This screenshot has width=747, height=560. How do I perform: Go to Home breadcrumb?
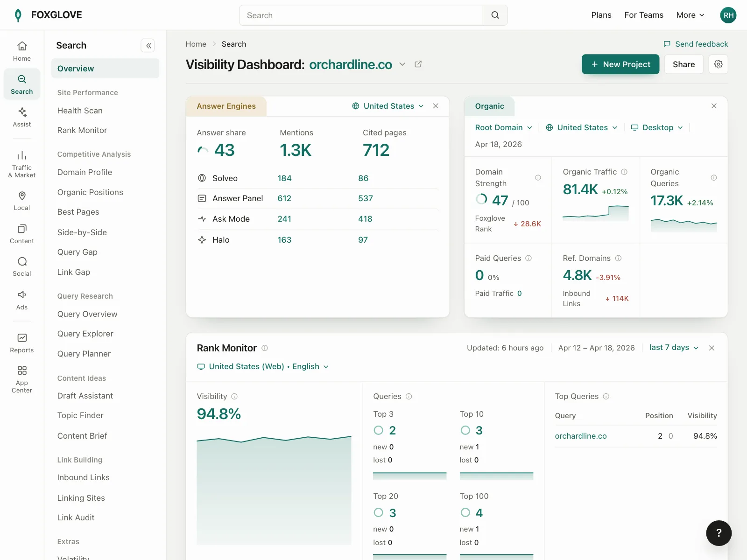pyautogui.click(x=196, y=44)
